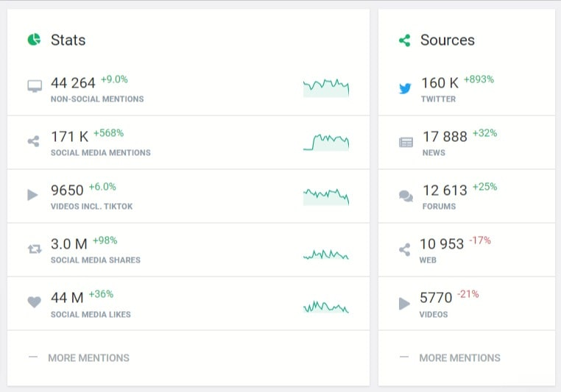Click the Twitter bird icon
Viewport: 561px width, 392px height.
tap(405, 88)
